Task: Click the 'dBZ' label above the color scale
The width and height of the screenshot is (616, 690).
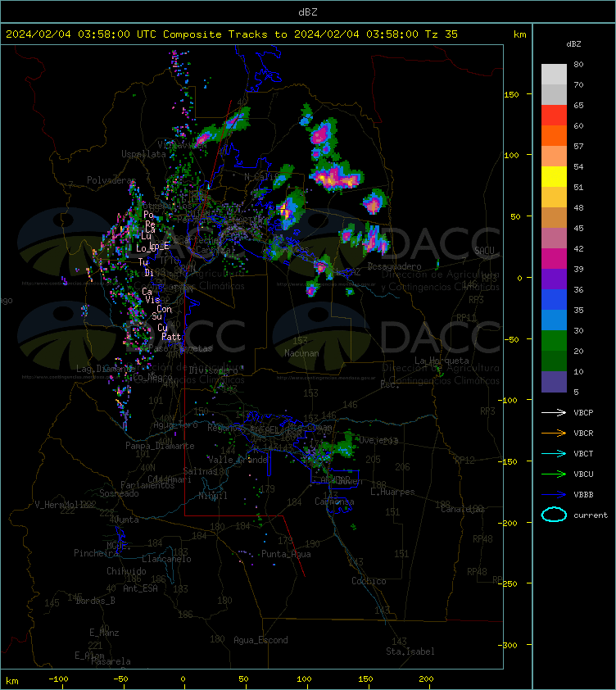Action: (x=573, y=44)
